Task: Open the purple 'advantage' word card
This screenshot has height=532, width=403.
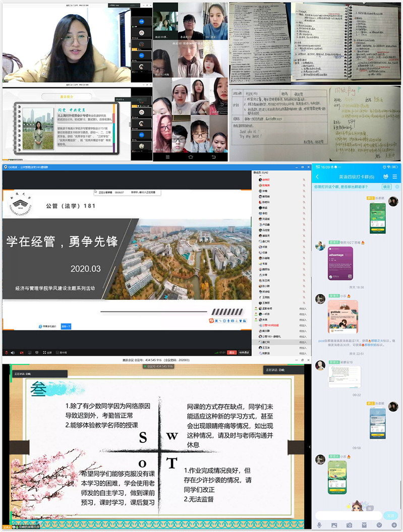Action: 340,263
